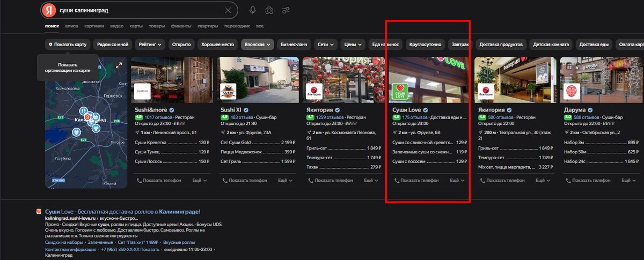Click the Yandex logo in search bar
This screenshot has height=260, width=644.
tap(49, 10)
